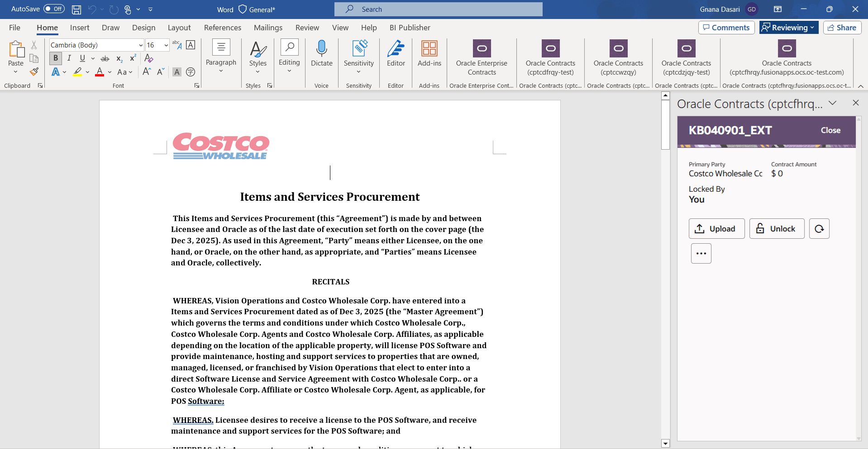
Task: Decrease font size with Shrink Font
Action: click(161, 72)
